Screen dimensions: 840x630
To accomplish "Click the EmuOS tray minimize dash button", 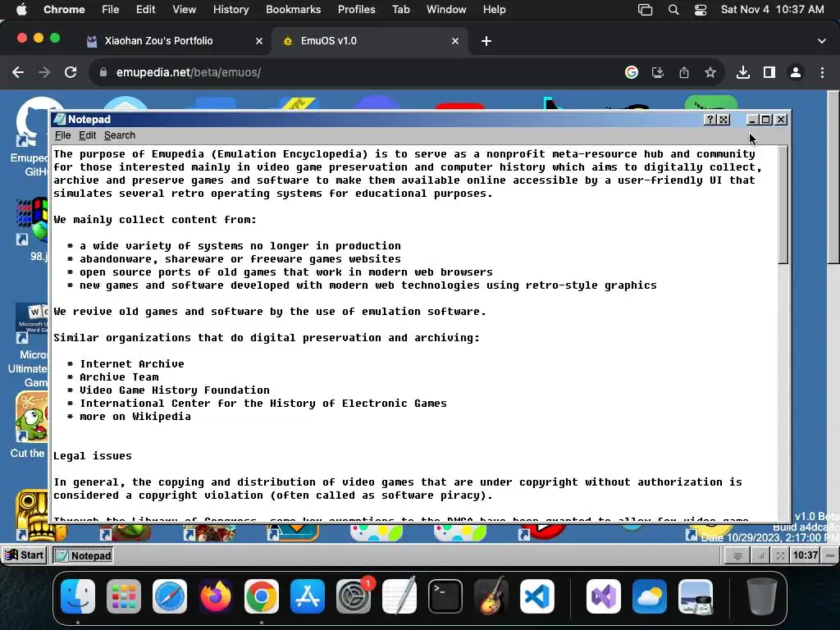I will [x=830, y=555].
